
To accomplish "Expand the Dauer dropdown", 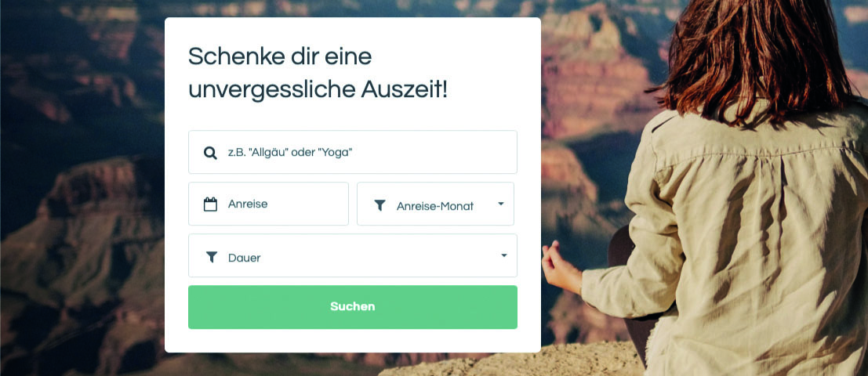I will (353, 255).
